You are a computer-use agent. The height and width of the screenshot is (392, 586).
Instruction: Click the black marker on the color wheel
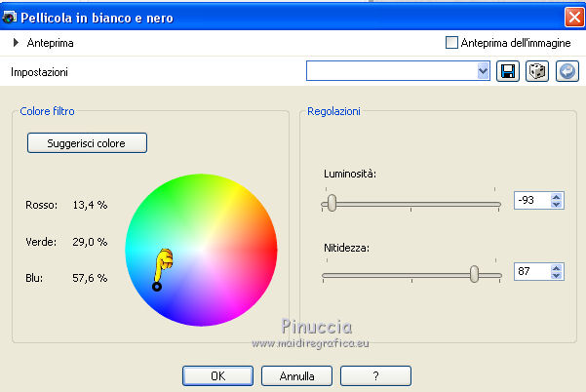coord(156,286)
